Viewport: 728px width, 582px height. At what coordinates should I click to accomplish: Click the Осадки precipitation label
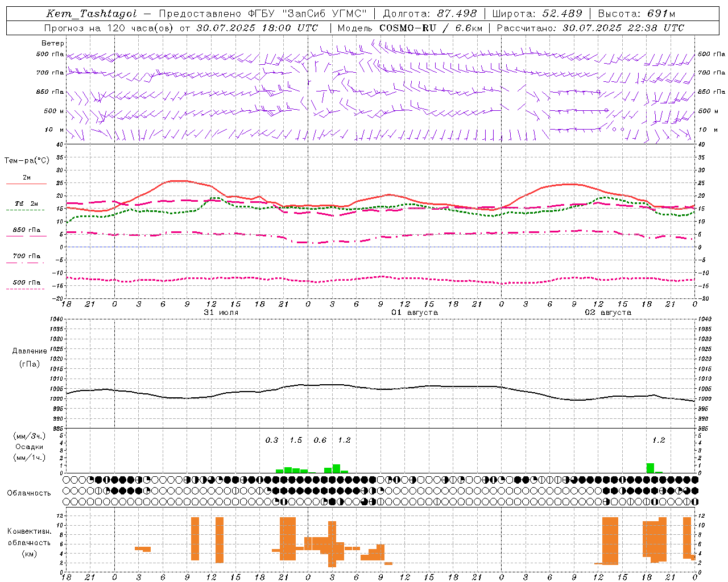[x=29, y=447]
